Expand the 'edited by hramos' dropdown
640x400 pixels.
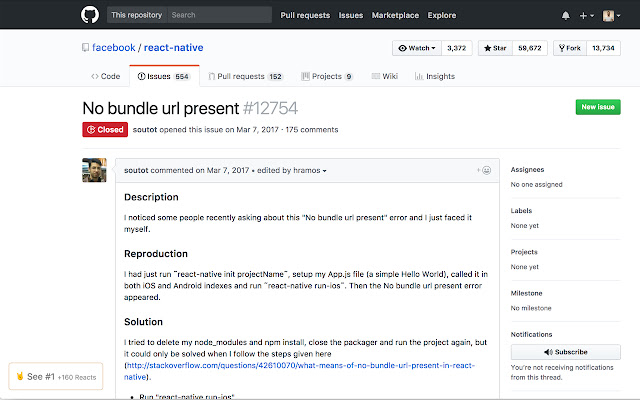[292, 170]
